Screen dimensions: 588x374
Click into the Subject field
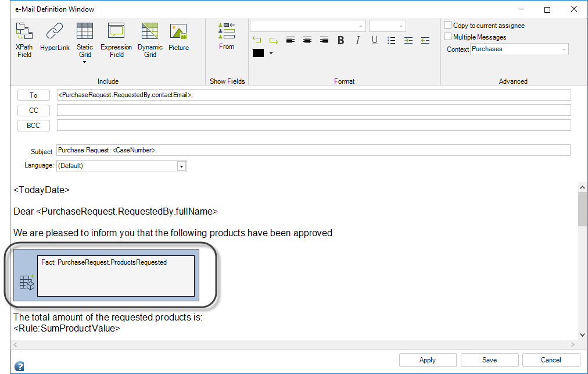point(314,150)
